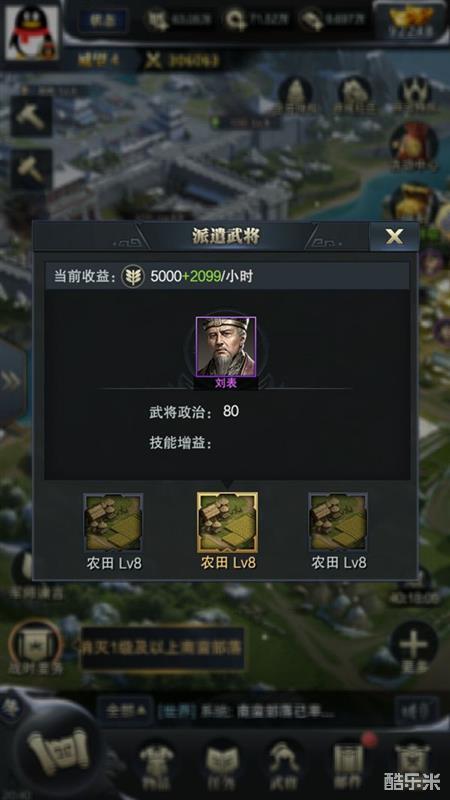The width and height of the screenshot is (450, 800).
Task: Open the book quests tab
Action: pyautogui.click(x=222, y=763)
